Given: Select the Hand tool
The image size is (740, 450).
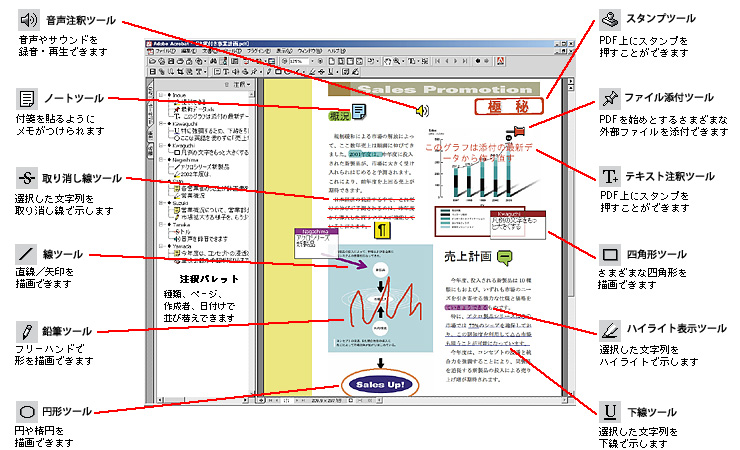Looking at the screenshot, I should coord(387,61).
